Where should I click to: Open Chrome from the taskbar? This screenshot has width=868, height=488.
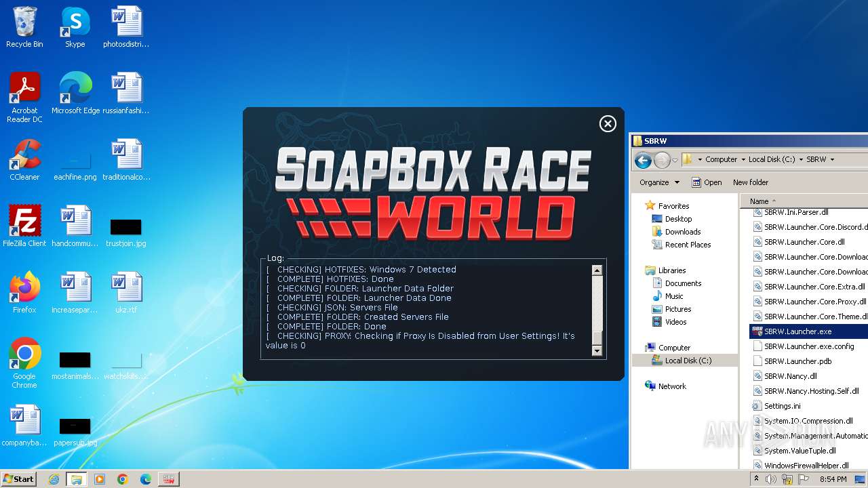click(x=122, y=479)
